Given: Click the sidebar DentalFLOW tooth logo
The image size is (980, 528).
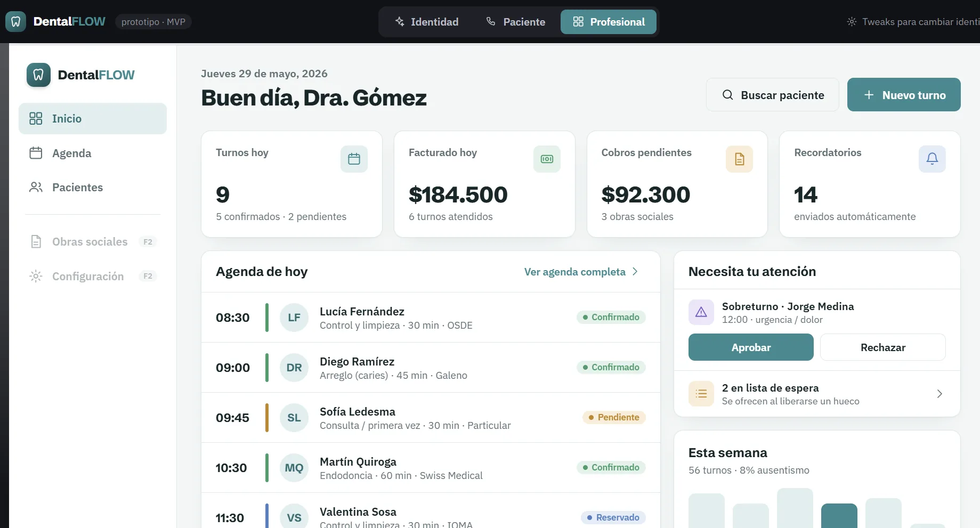Looking at the screenshot, I should [38, 75].
